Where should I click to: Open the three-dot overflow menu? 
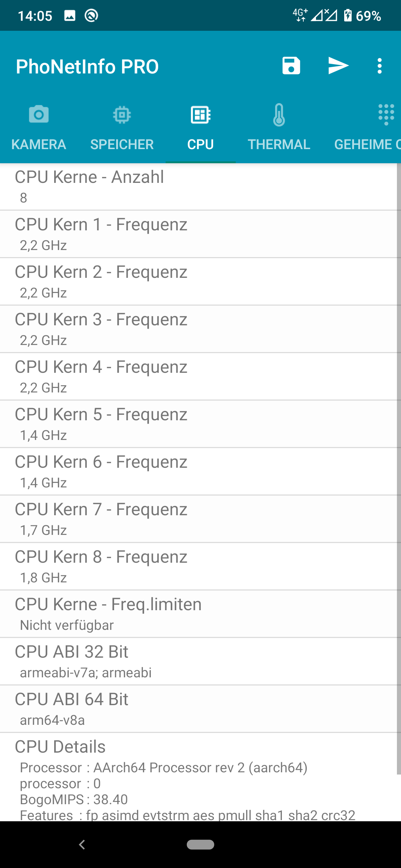coord(379,66)
